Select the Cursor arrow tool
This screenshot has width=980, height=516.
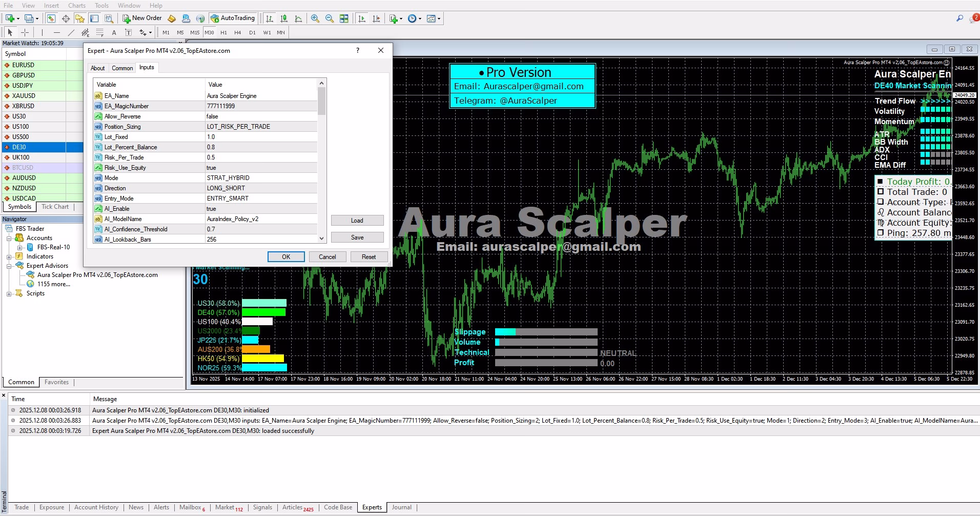click(10, 32)
